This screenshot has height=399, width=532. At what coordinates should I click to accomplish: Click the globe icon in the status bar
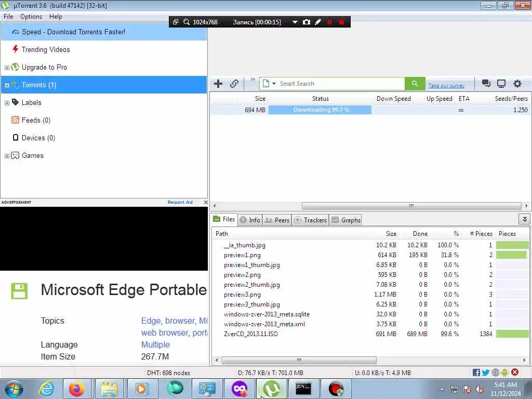click(x=495, y=373)
